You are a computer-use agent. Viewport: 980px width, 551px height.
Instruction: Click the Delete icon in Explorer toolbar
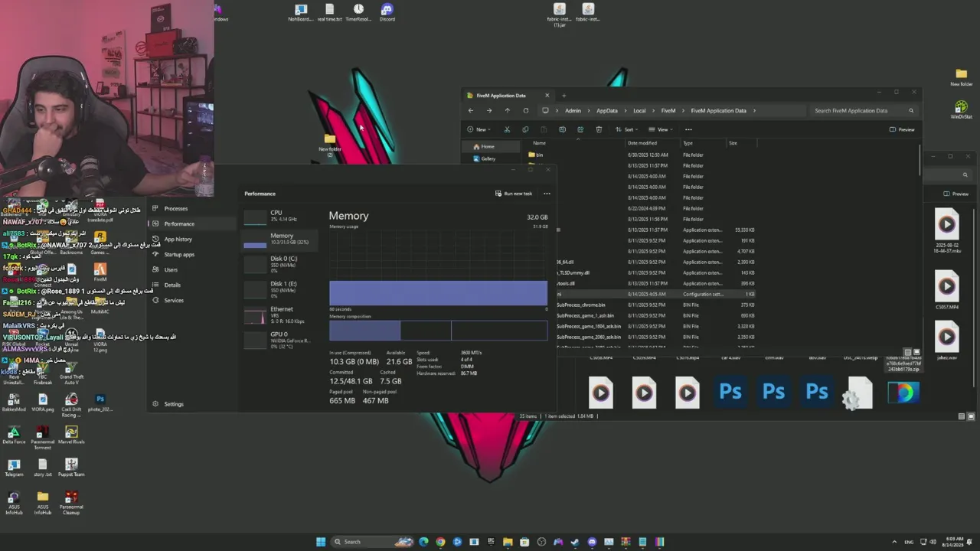tap(599, 129)
